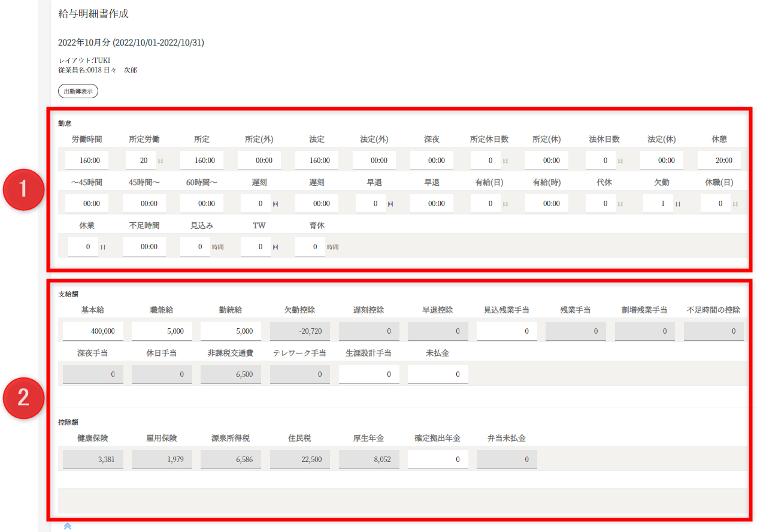Edit the 育休 hours field

(x=310, y=247)
